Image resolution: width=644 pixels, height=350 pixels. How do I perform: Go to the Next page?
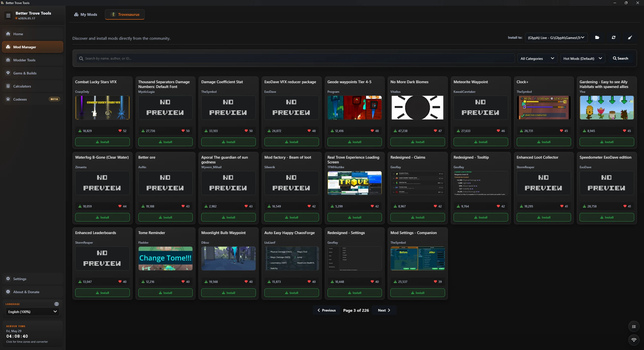point(384,310)
